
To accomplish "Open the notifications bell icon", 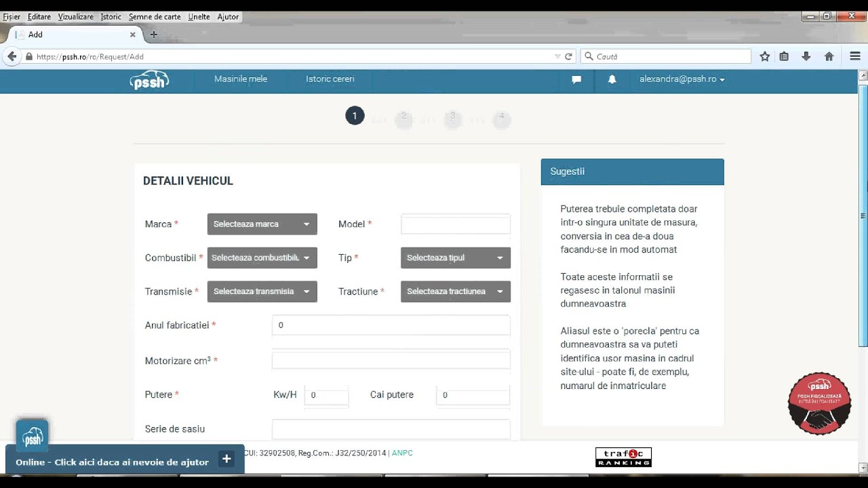I will [612, 79].
